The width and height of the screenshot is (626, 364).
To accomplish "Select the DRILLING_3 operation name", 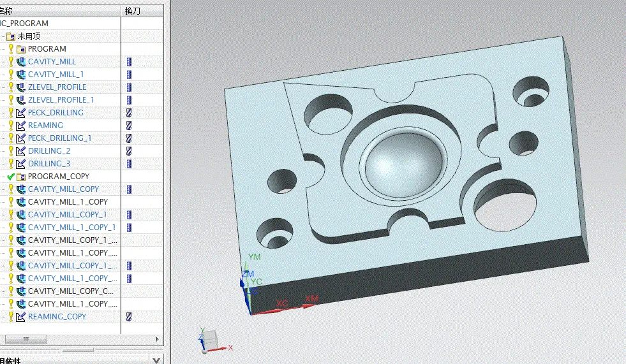I will 49,164.
